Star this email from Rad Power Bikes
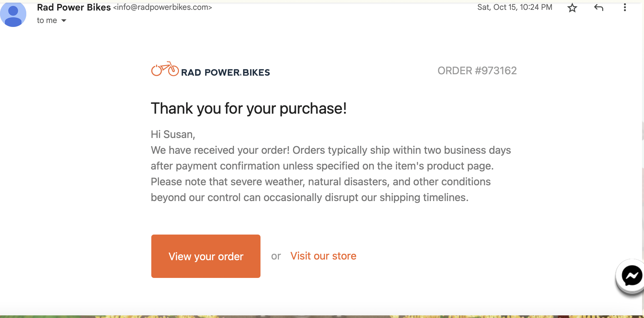Image resolution: width=644 pixels, height=318 pixels. [572, 8]
